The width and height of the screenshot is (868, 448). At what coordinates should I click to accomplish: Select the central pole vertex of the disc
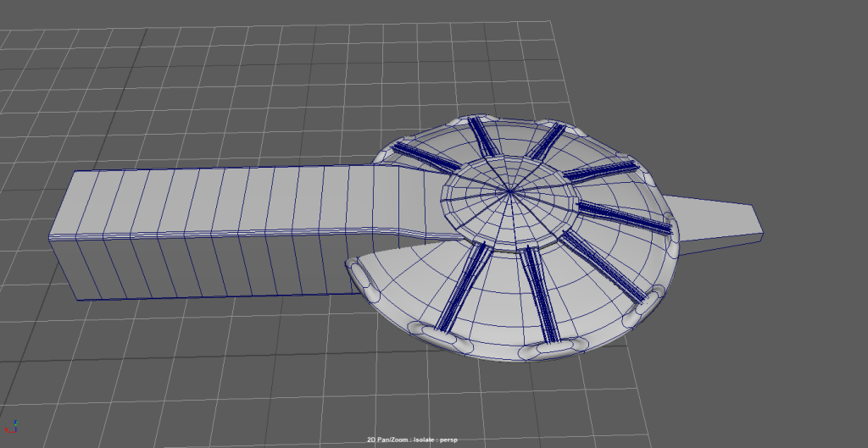pos(509,191)
